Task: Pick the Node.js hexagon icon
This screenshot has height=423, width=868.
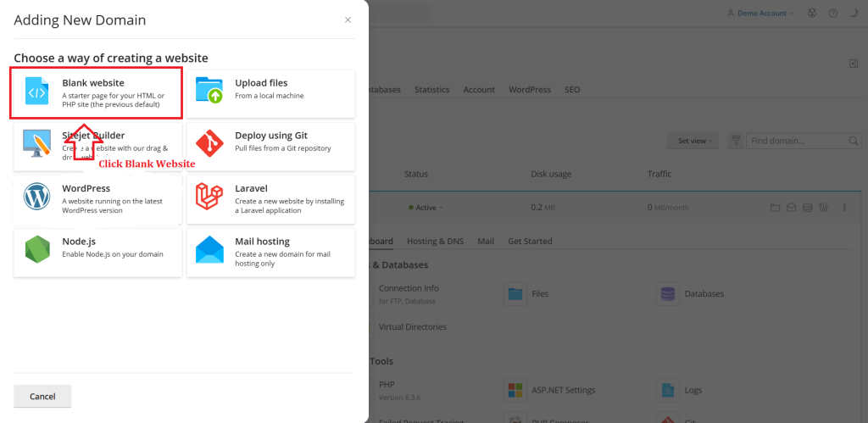Action: 37,250
